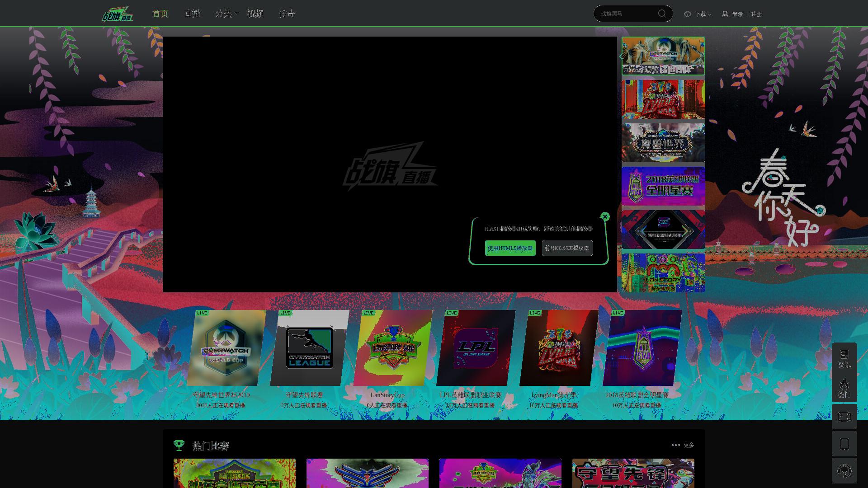Screen dimensions: 868x488
Task: Open the 视频 video tab
Action: pos(255,14)
